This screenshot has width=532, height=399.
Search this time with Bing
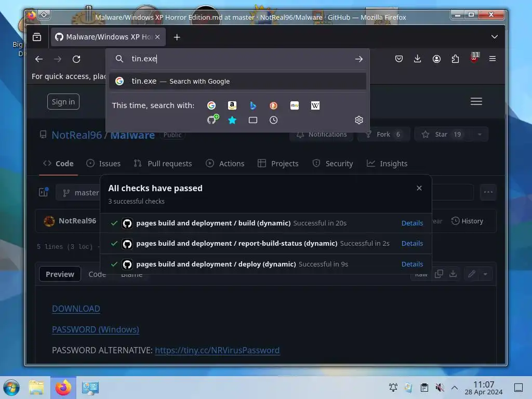pos(253,105)
